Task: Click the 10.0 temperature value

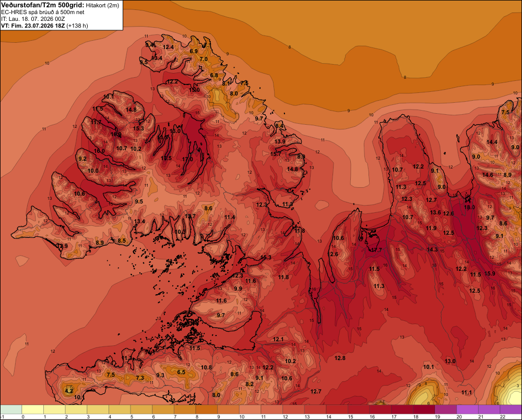Action: 93,171
